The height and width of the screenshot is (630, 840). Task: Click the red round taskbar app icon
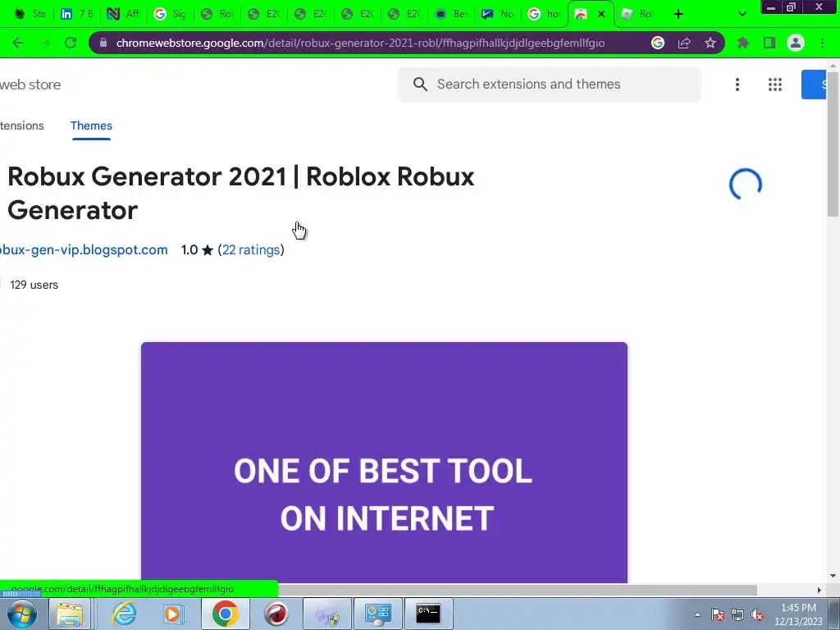click(276, 614)
